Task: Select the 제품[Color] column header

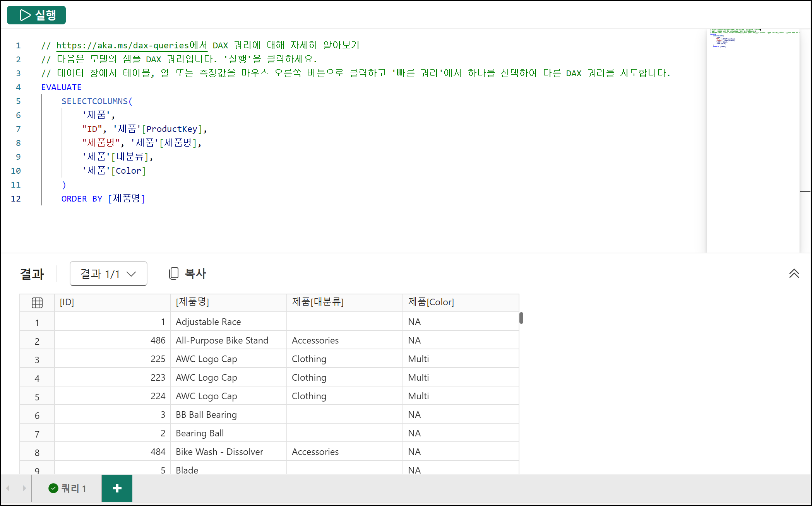Action: click(x=461, y=302)
